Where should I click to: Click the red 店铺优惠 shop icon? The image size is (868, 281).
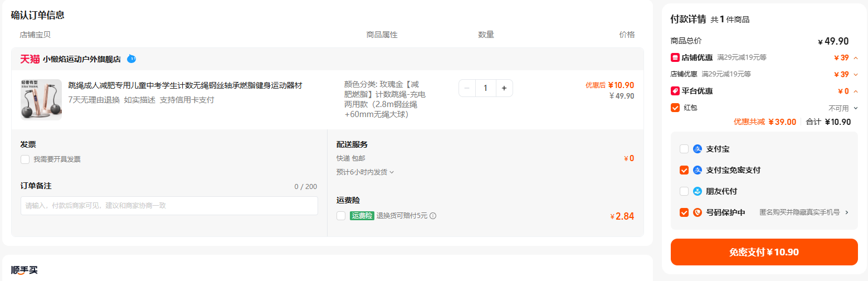[x=675, y=57]
